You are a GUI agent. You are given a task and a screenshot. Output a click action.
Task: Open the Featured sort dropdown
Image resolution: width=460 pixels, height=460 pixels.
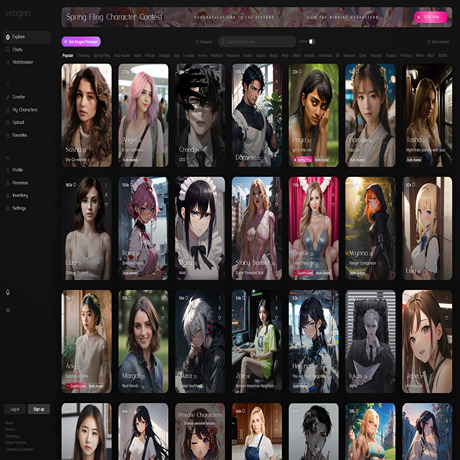point(204,42)
